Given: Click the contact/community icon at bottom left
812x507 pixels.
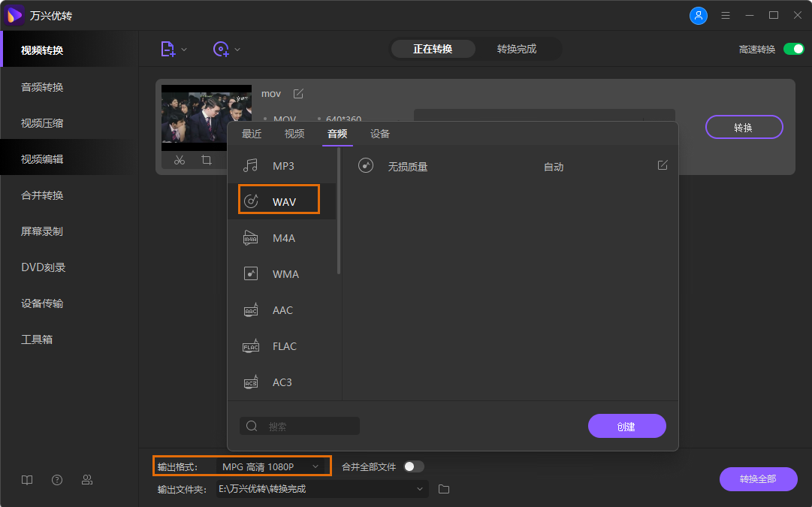Looking at the screenshot, I should point(87,479).
